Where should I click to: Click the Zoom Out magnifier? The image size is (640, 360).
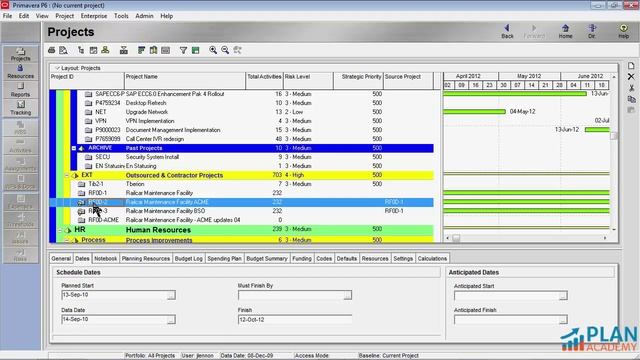point(225,50)
